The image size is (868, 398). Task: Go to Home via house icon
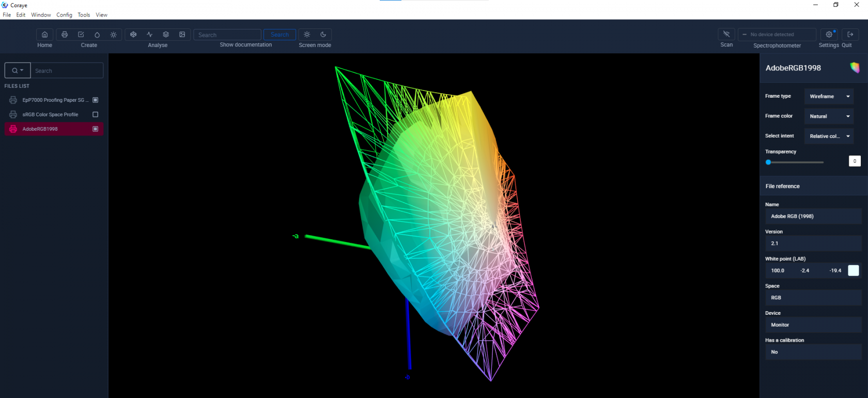click(x=44, y=35)
